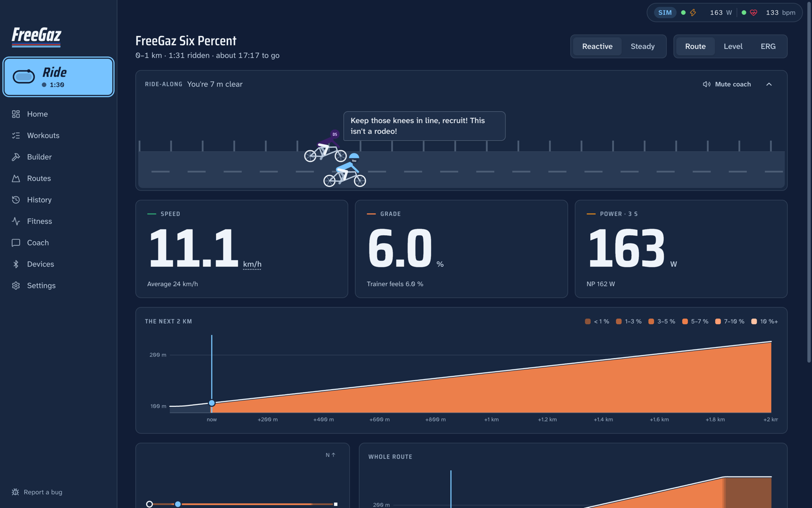The image size is (812, 508).
Task: Open Settings gear icon
Action: 16,285
